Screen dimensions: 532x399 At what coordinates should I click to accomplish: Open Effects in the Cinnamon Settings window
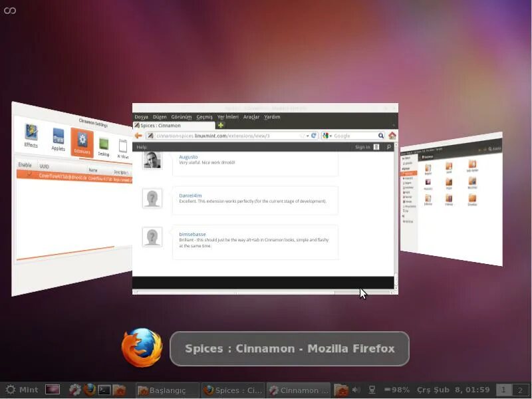pyautogui.click(x=31, y=136)
